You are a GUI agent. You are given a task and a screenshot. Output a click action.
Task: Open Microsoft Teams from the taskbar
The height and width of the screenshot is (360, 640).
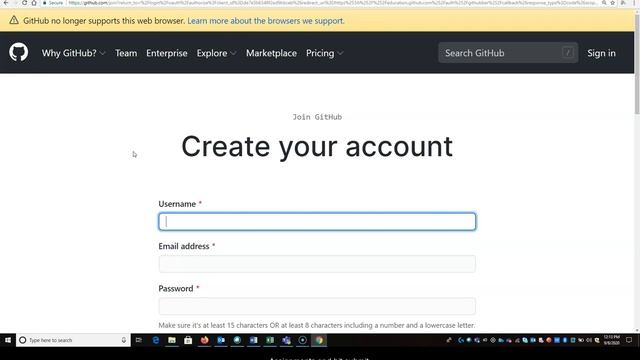pos(286,340)
